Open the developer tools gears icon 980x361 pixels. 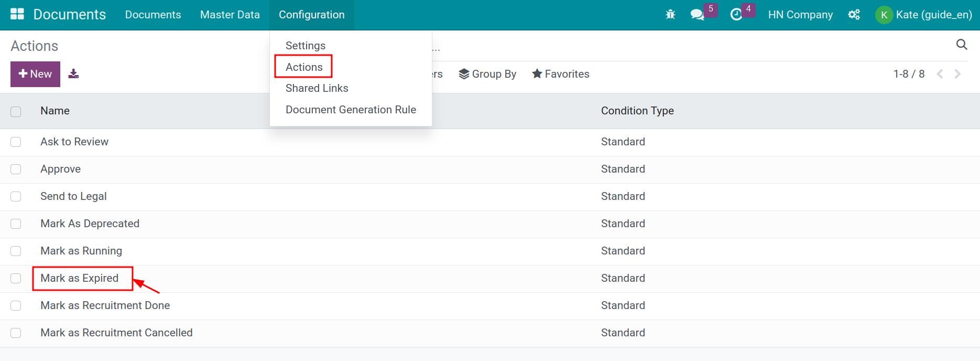tap(854, 15)
